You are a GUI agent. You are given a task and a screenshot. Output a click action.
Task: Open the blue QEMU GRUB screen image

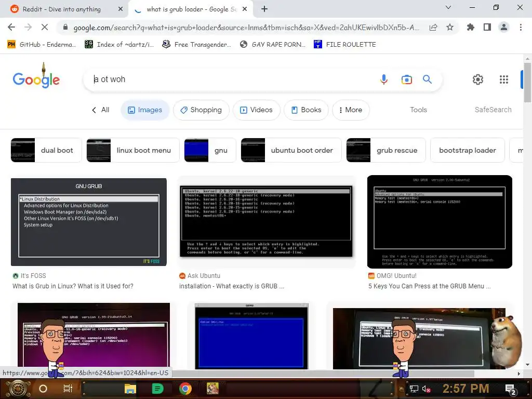click(251, 336)
